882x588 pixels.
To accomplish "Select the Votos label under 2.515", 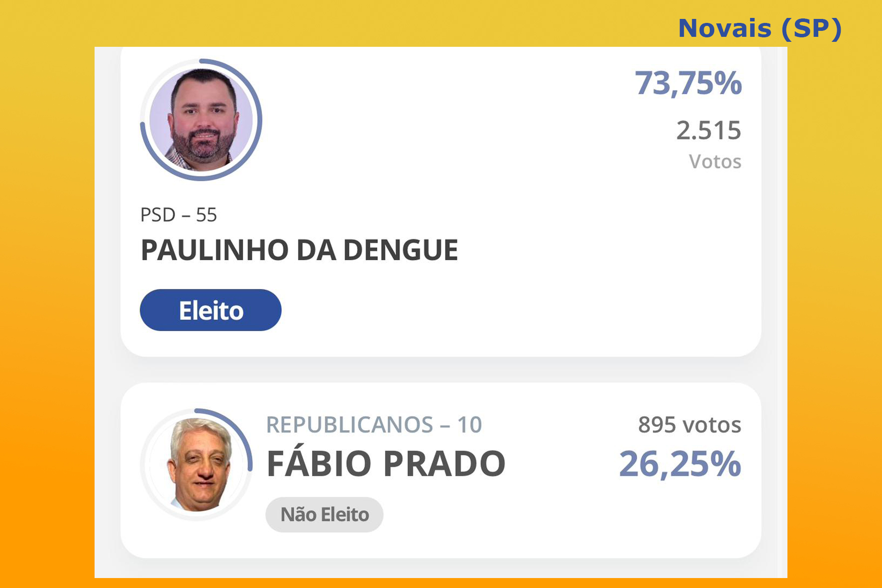I will click(x=715, y=162).
